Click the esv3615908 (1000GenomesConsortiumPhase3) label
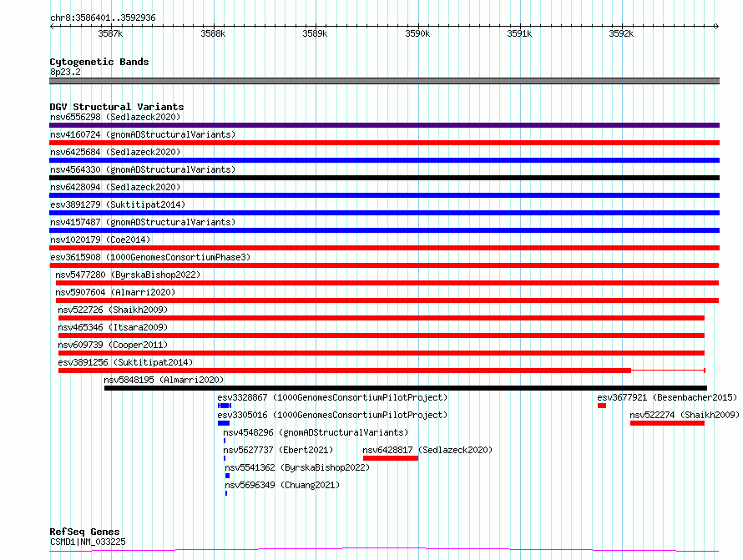 coord(150,257)
